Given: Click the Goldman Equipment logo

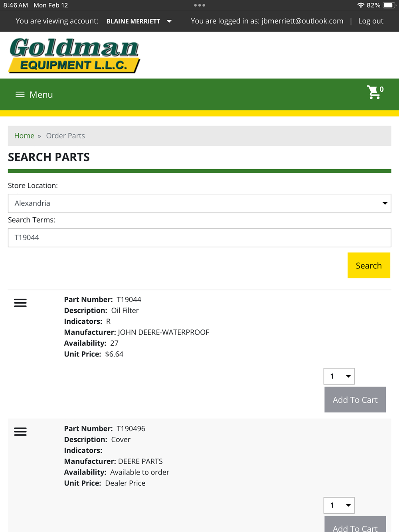Looking at the screenshot, I should [x=74, y=55].
